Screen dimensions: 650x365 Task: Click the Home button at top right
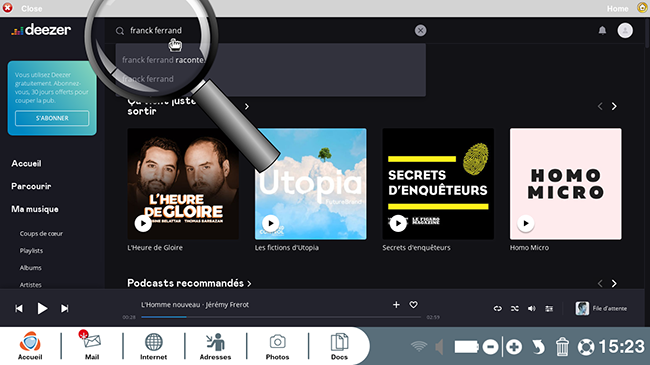[x=627, y=8]
